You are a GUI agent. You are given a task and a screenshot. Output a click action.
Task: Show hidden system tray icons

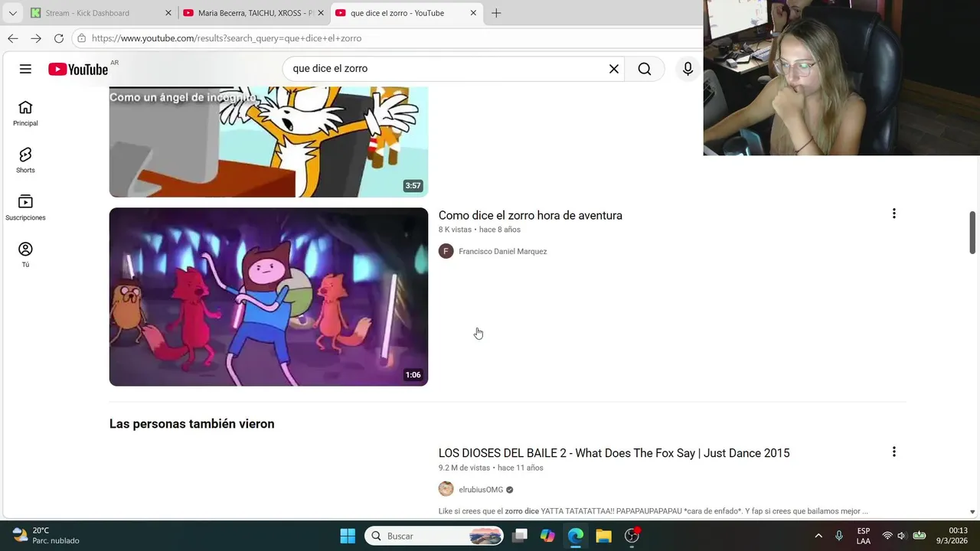[818, 536]
